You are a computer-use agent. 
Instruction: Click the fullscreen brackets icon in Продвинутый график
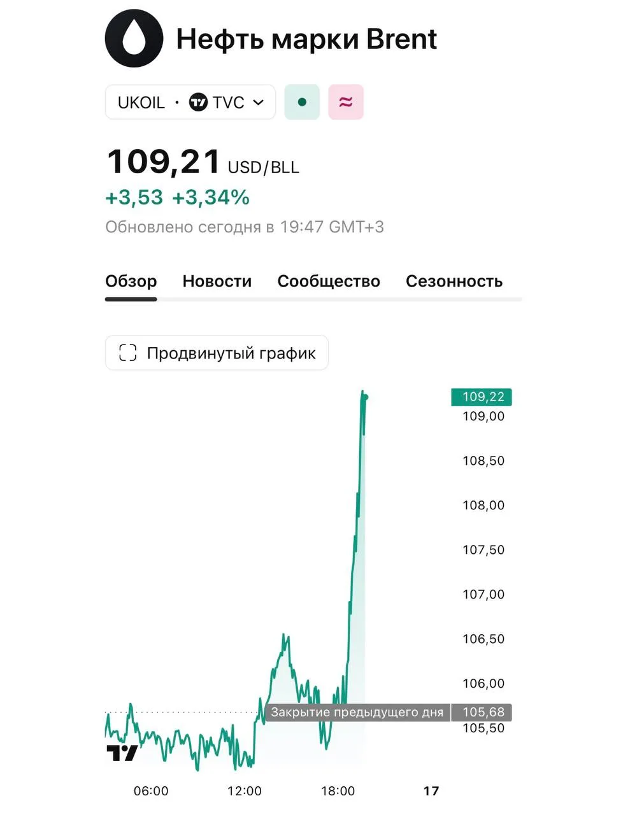coord(128,353)
